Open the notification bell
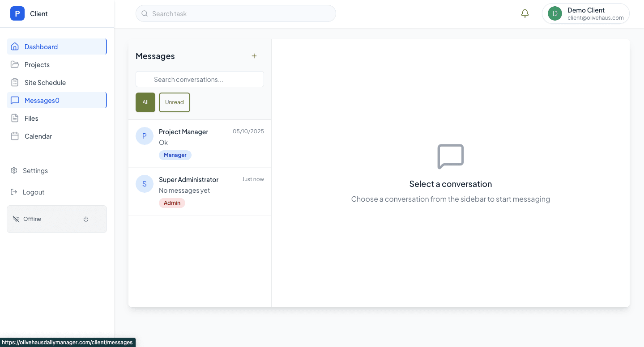 tap(525, 13)
